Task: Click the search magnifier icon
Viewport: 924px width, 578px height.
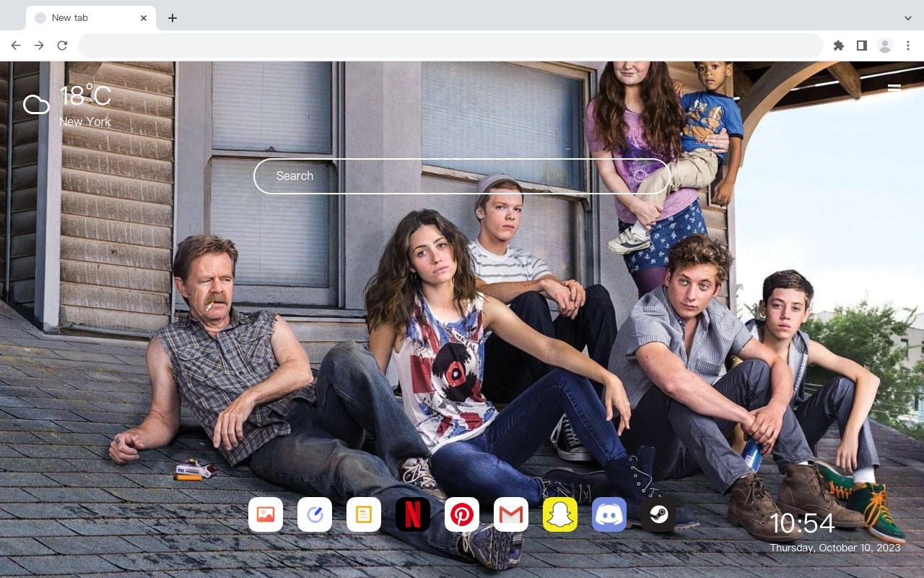Action: pyautogui.click(x=640, y=176)
